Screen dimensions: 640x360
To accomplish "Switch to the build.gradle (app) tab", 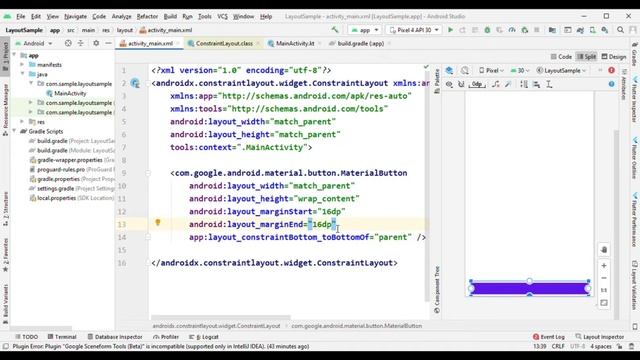I will click(x=360, y=43).
